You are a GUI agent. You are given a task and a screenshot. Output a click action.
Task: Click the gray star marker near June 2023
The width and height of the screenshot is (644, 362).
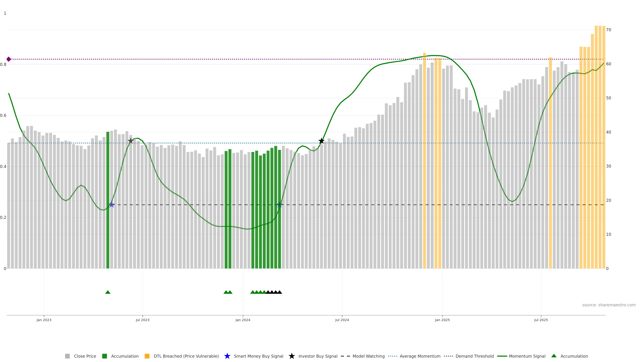[x=130, y=141]
